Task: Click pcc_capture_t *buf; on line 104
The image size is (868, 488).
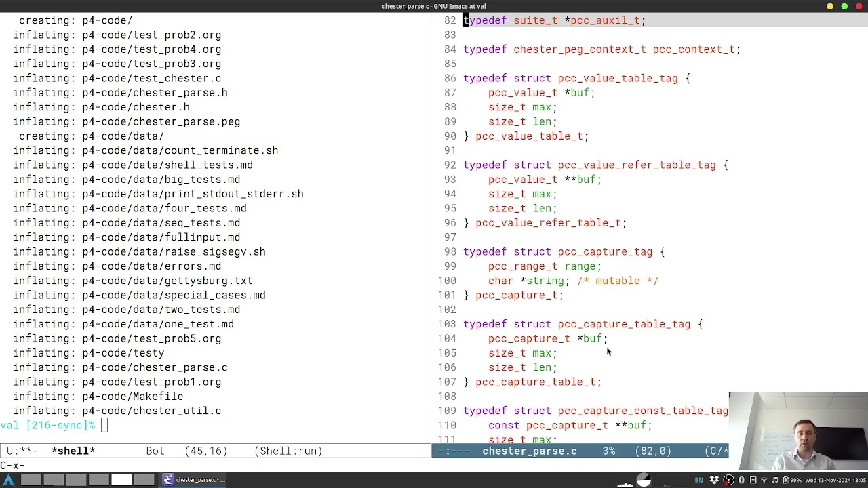Action: (x=548, y=339)
